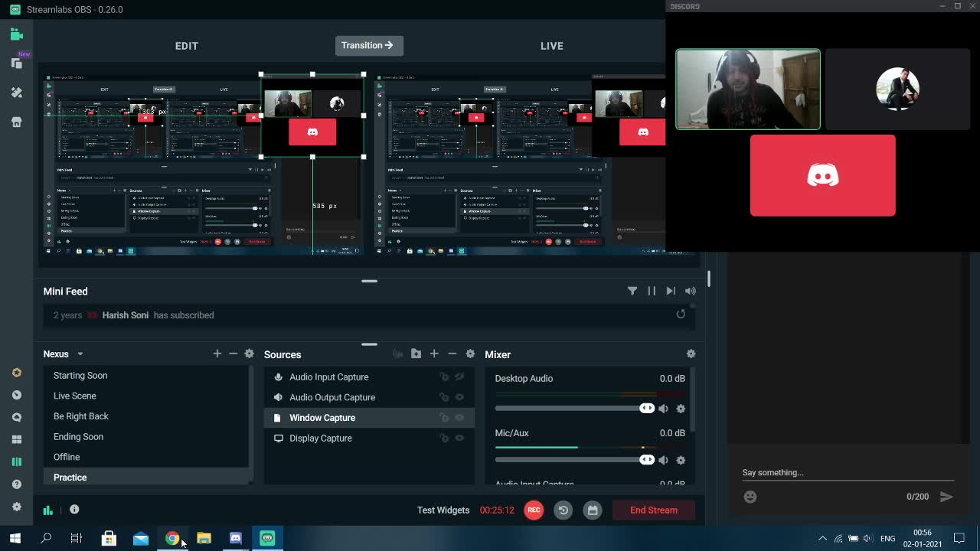This screenshot has height=551, width=980.
Task: Send the chat message arrow
Action: click(x=946, y=497)
